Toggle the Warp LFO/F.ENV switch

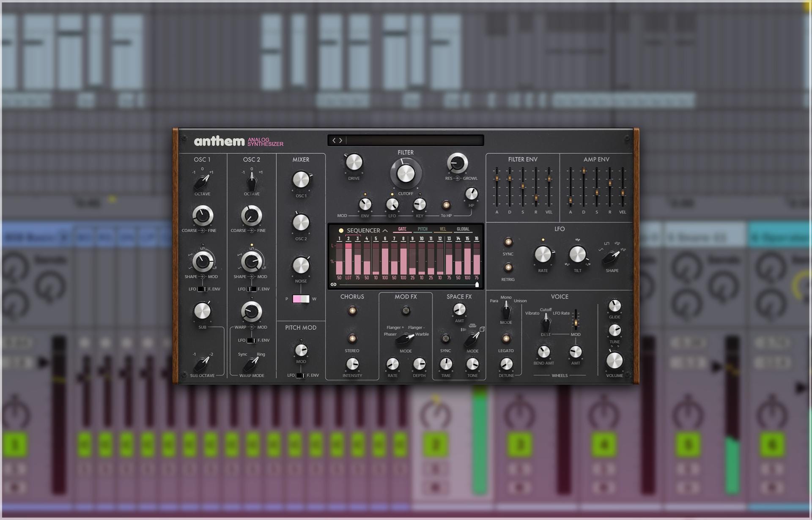(x=251, y=340)
